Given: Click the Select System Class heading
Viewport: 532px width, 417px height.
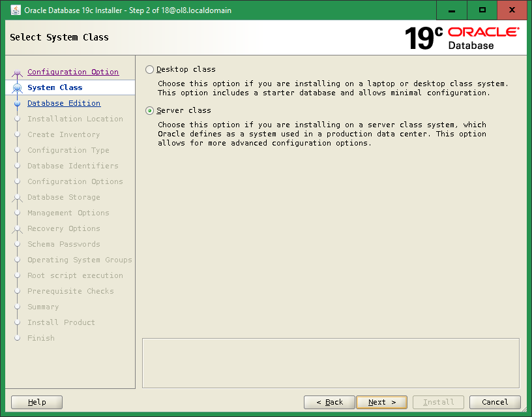Looking at the screenshot, I should [x=59, y=37].
